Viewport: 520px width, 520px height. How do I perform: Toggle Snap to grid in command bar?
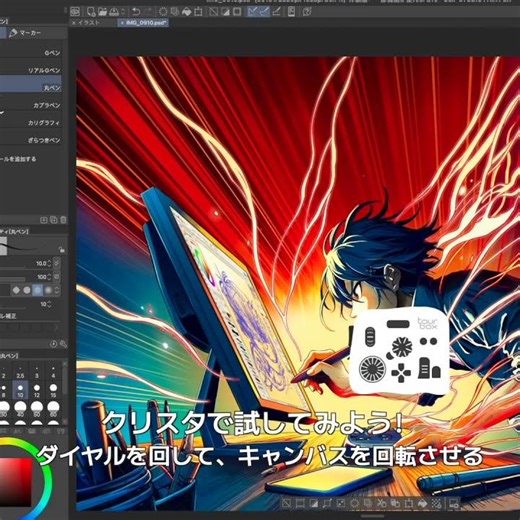coord(276,12)
